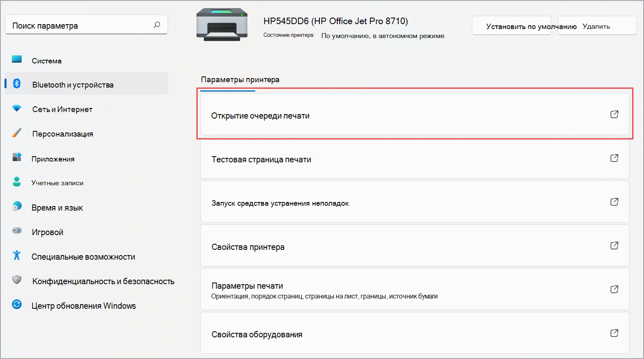Open Учетные записи settings
The image size is (644, 359).
[x=86, y=183]
